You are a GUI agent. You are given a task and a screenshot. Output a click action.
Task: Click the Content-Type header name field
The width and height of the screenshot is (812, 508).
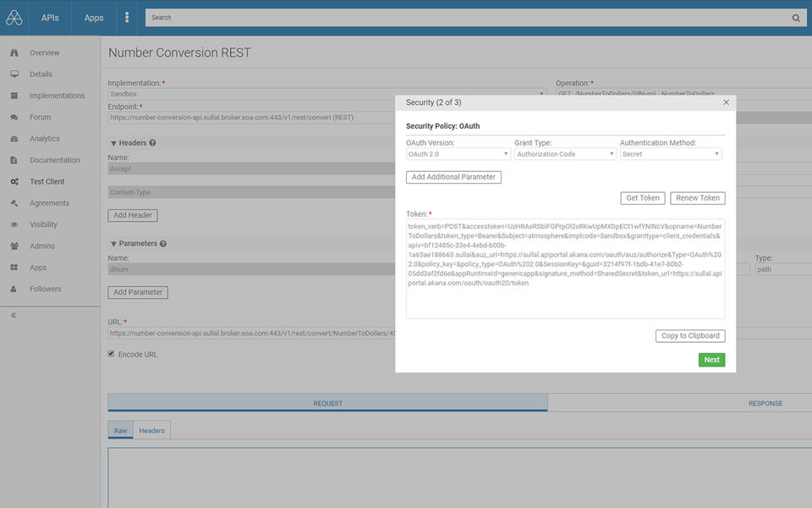[251, 192]
